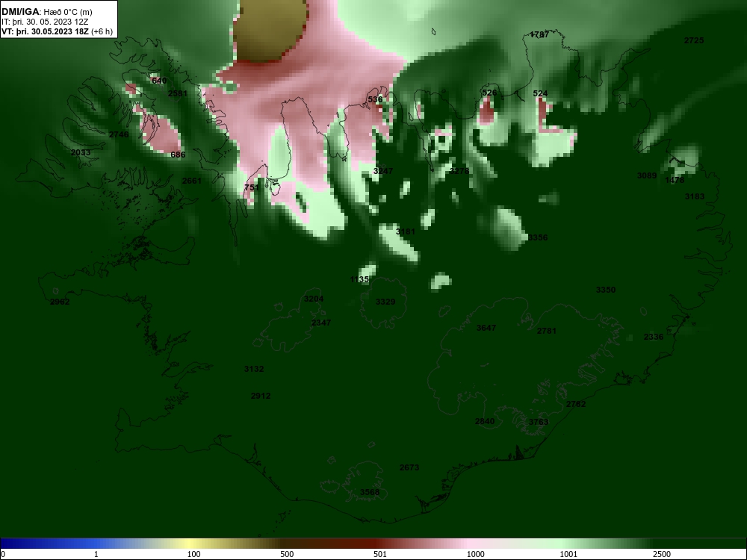Click the 751 height value
Image resolution: width=747 pixels, height=560 pixels.
252,187
